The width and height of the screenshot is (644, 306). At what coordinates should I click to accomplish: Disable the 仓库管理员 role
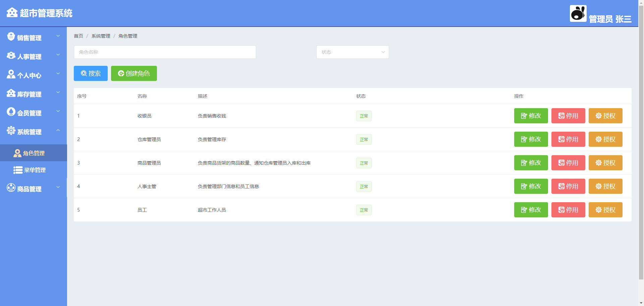click(568, 139)
